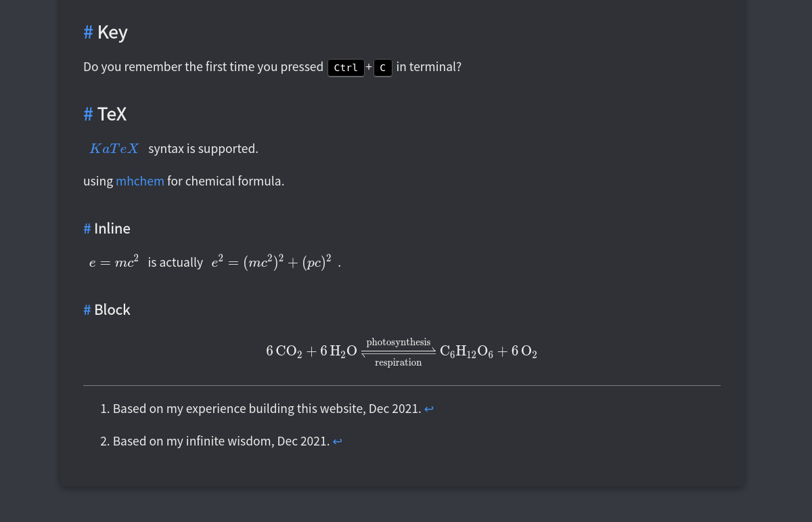The height and width of the screenshot is (522, 812).
Task: Click the Key heading text
Action: click(112, 32)
